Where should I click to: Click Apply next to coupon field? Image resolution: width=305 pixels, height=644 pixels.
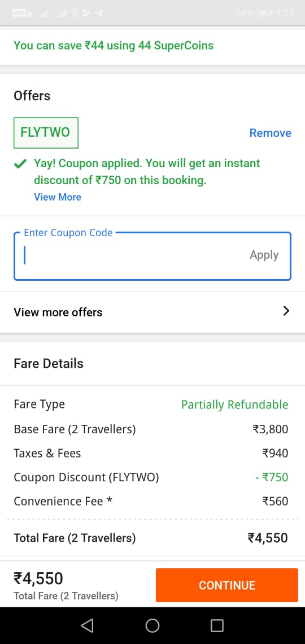pyautogui.click(x=264, y=255)
